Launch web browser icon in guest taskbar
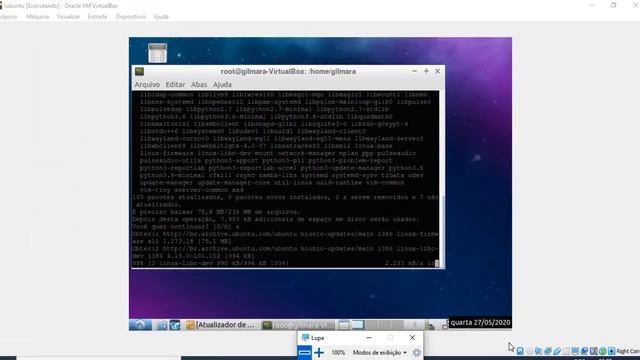This screenshot has width=640, height=360. click(176, 325)
